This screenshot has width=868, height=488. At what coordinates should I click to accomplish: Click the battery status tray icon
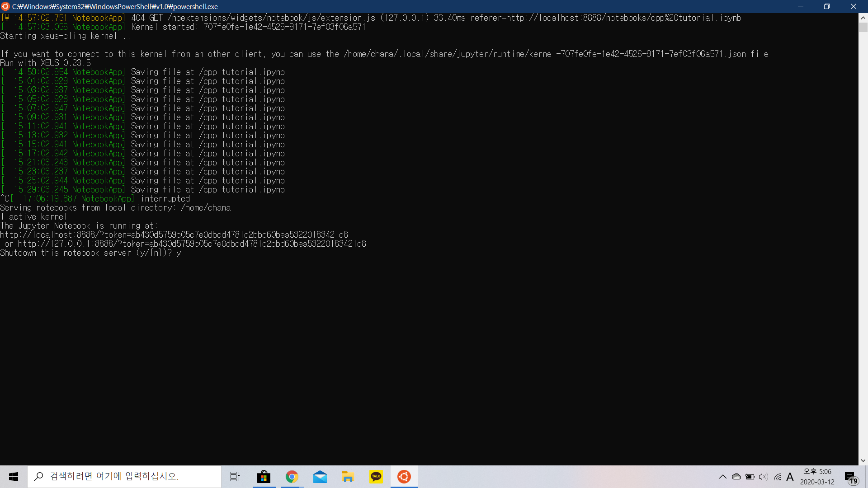tap(750, 477)
